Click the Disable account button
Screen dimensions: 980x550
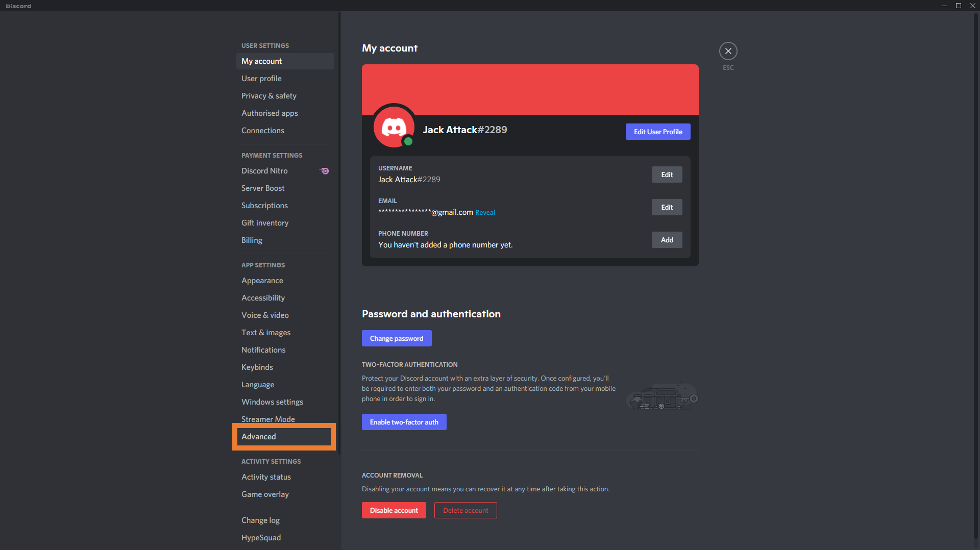[x=394, y=510]
